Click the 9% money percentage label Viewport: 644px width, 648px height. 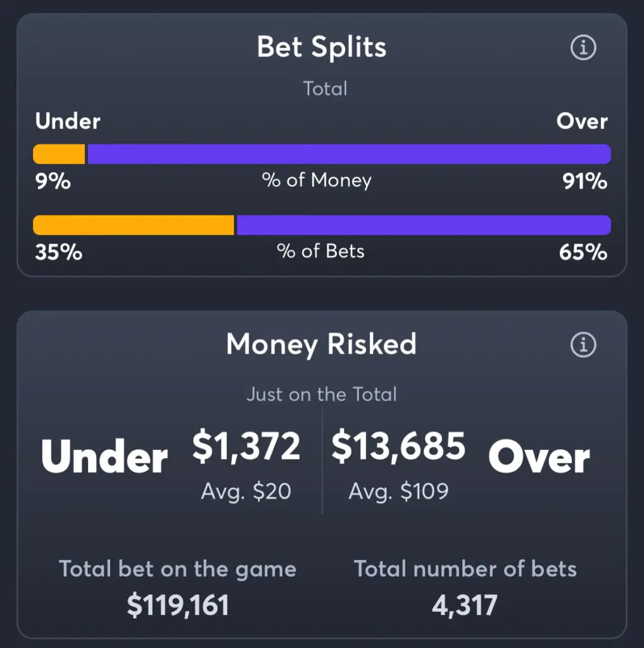[x=53, y=181]
